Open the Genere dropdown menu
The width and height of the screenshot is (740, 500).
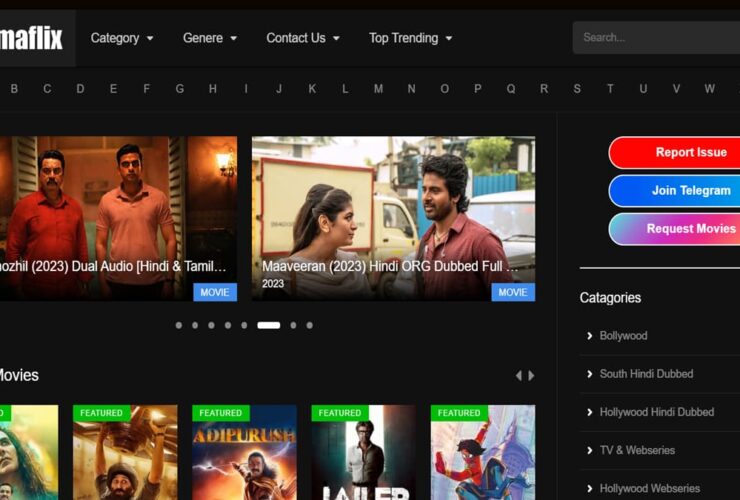tap(210, 38)
